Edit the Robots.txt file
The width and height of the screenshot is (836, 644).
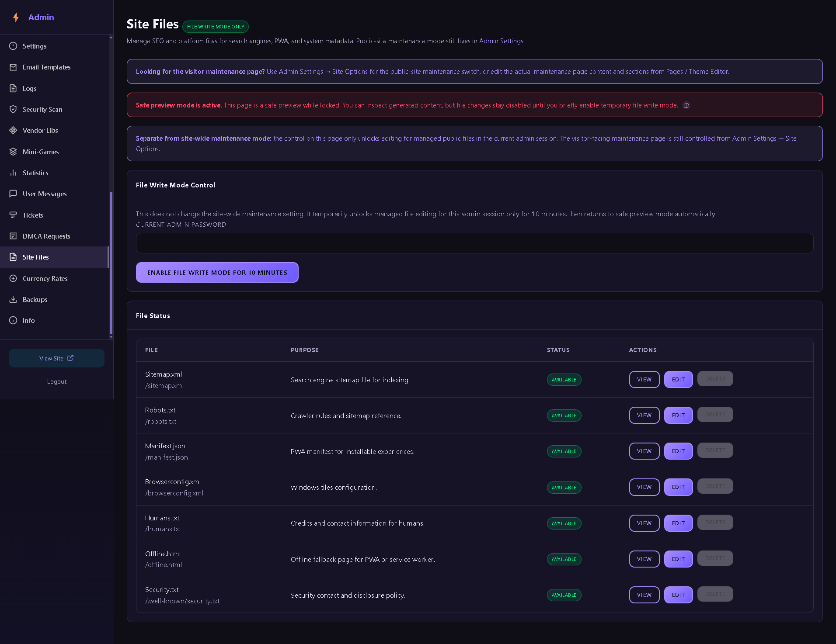678,415
